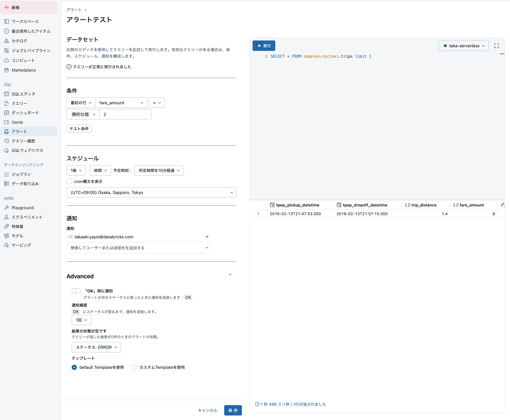Open the fare_amount column dropdown
The height and width of the screenshot is (420, 510).
click(x=121, y=103)
